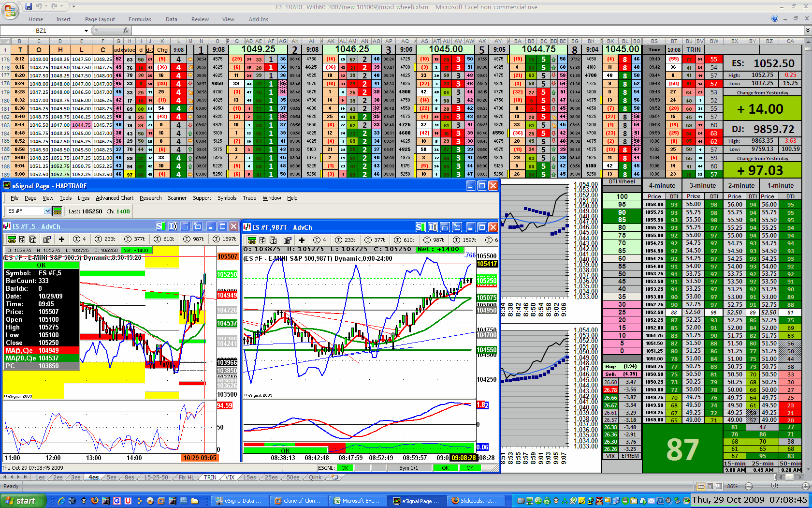Switch to eSignal Data taskbar window
812x508 pixels.
[240, 501]
